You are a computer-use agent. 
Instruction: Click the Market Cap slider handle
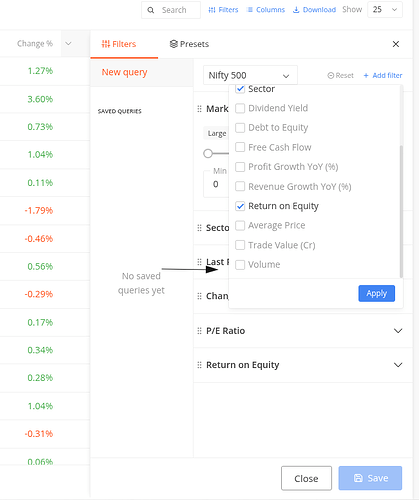(x=208, y=153)
